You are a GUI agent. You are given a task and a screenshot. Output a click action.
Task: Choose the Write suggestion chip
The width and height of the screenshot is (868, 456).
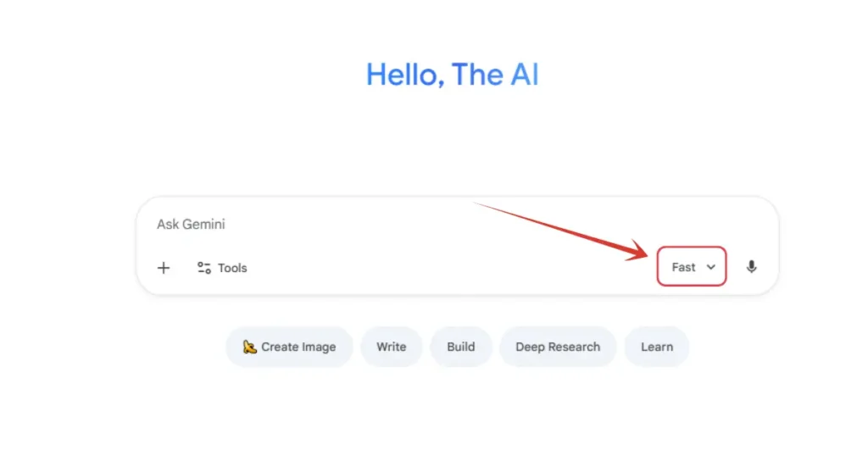(x=391, y=347)
